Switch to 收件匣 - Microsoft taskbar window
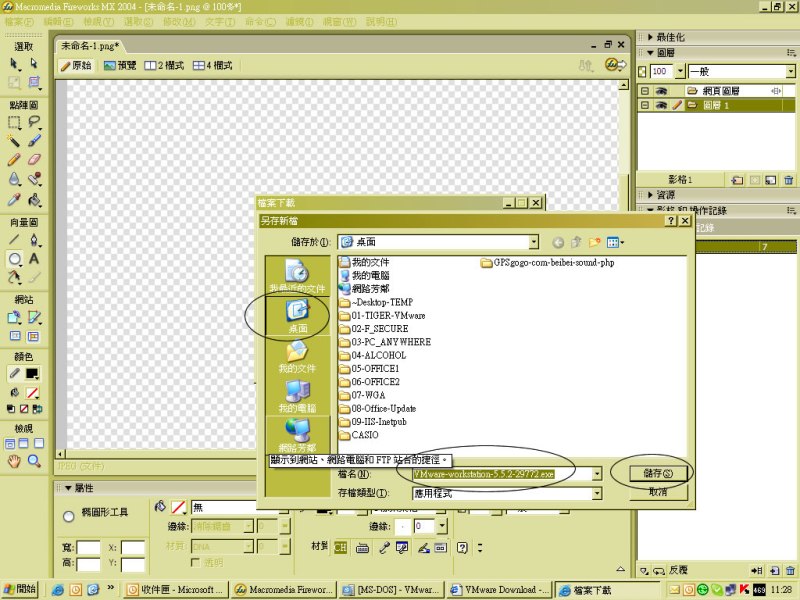 click(176, 590)
